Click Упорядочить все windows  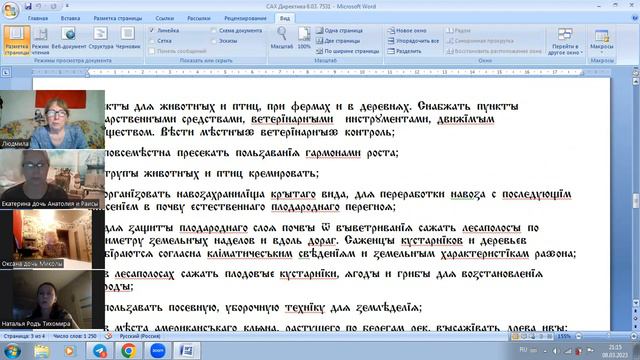pos(413,41)
